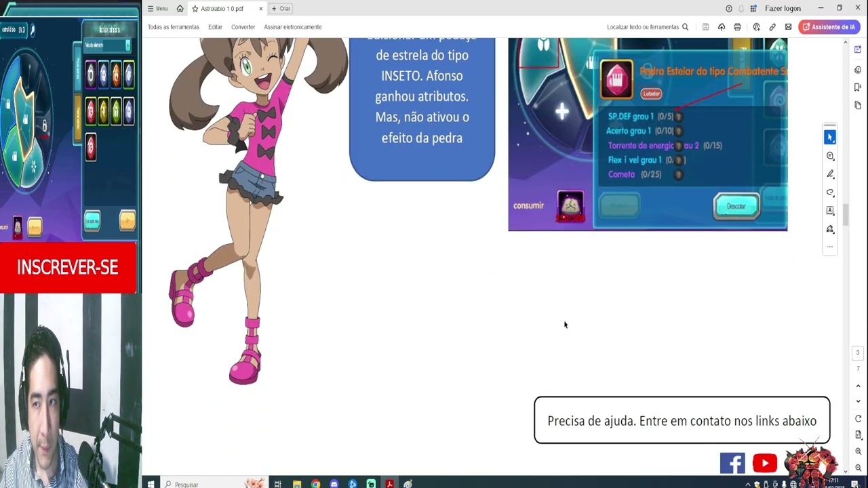Viewport: 868px width, 488px height.
Task: Save the document with the floppy icon
Action: 705,27
